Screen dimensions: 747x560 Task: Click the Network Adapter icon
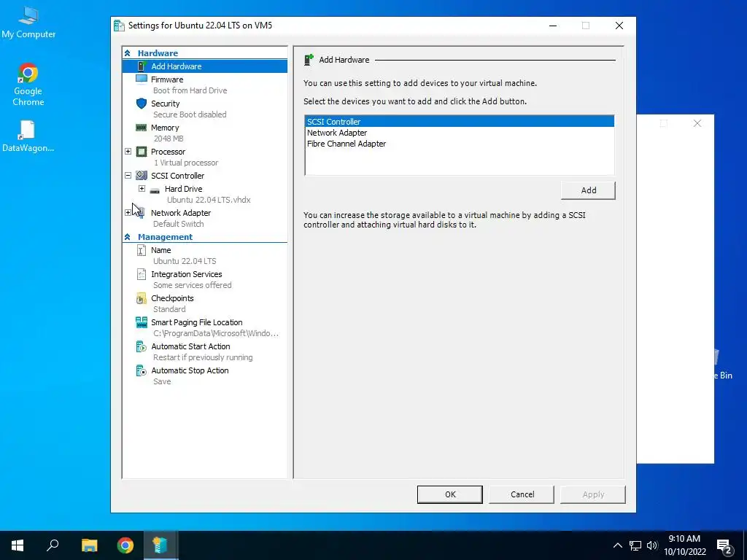[x=140, y=213]
